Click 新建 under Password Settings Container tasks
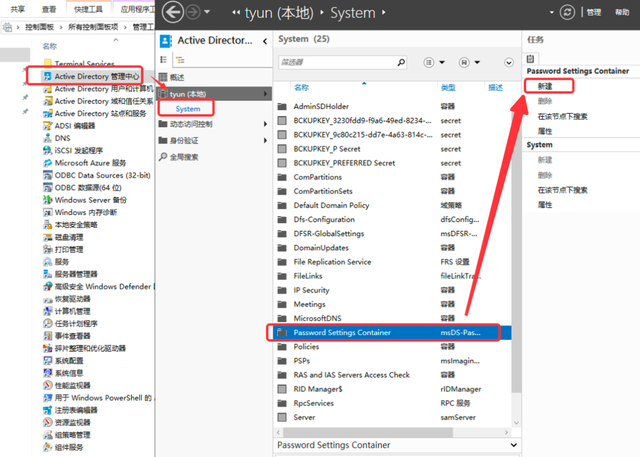The image size is (640, 457). point(545,86)
